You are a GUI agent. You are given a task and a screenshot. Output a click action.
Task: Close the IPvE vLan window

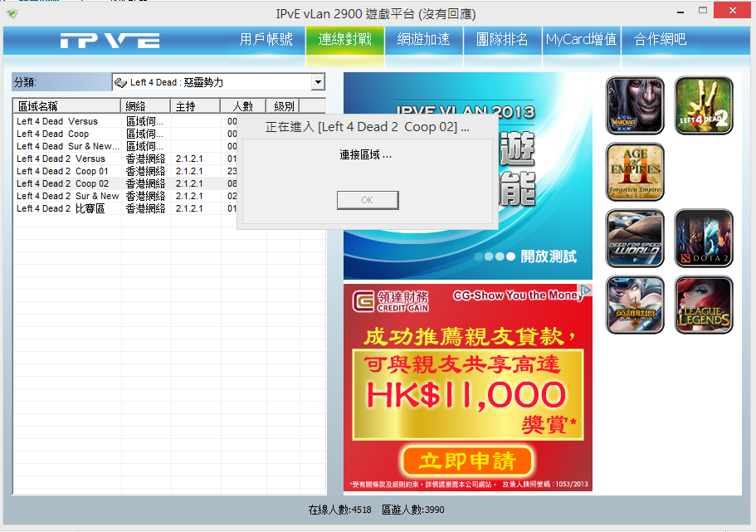(x=732, y=11)
